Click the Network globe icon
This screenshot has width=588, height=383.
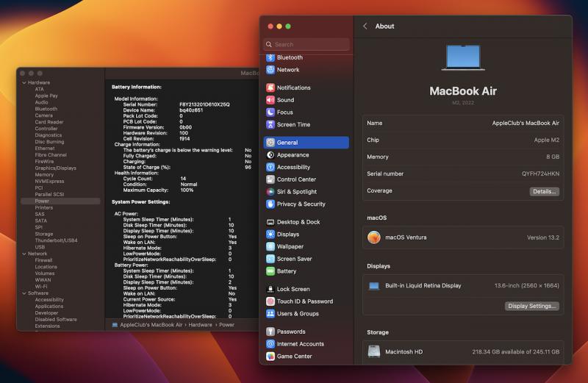pyautogui.click(x=270, y=70)
